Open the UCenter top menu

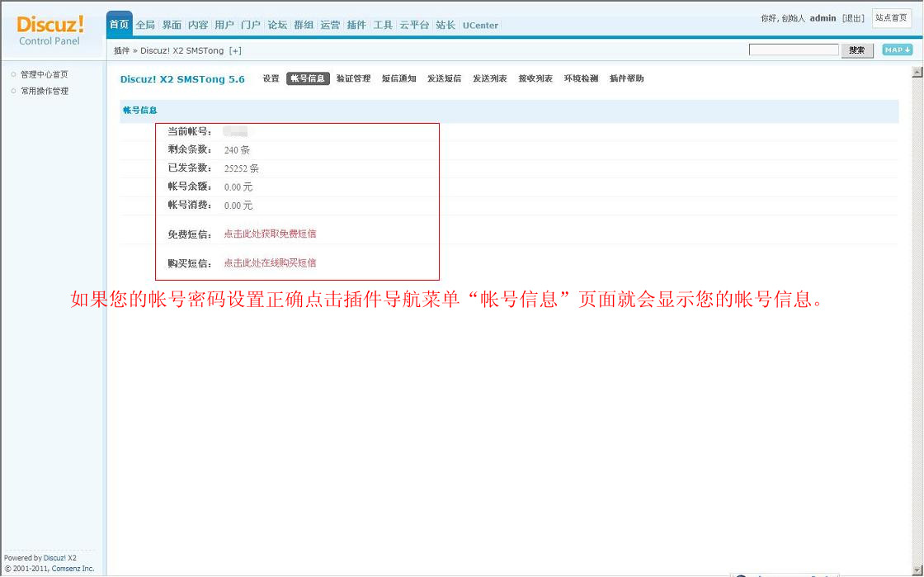pos(480,26)
